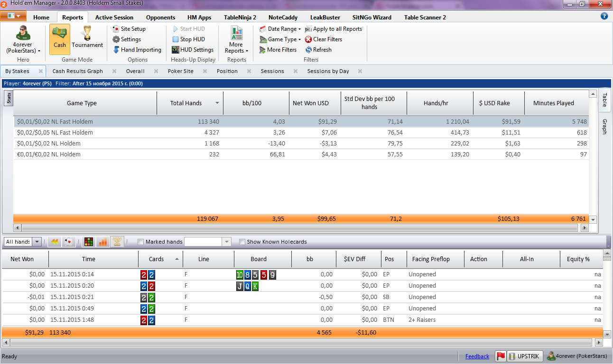Image resolution: width=613 pixels, height=364 pixels.
Task: Close the Sessions report tab
Action: click(x=296, y=71)
